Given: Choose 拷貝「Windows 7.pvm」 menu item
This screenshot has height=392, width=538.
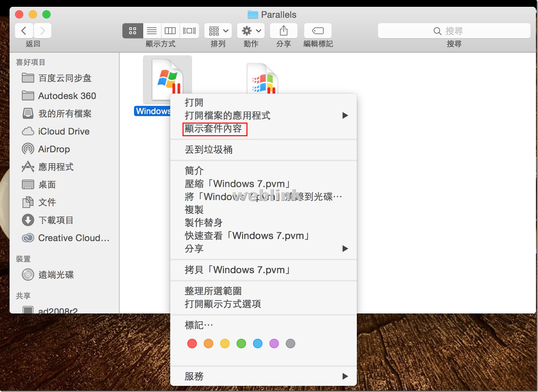Looking at the screenshot, I should coord(264,270).
